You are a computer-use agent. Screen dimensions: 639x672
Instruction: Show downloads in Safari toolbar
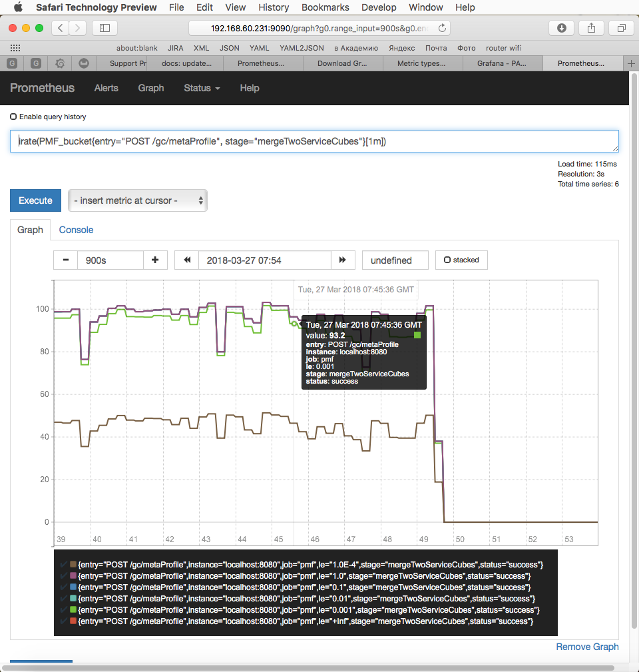(562, 28)
